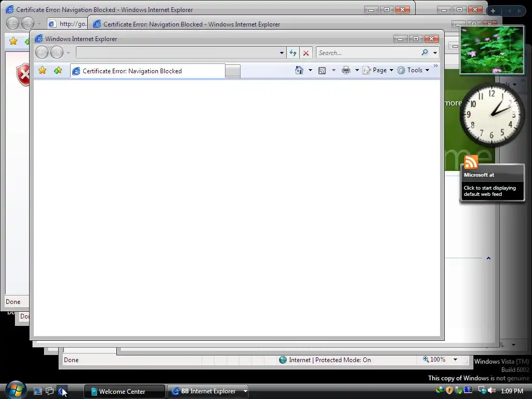Click the Back arrow of the rearmost IE window
532x399 pixels.
(x=12, y=23)
